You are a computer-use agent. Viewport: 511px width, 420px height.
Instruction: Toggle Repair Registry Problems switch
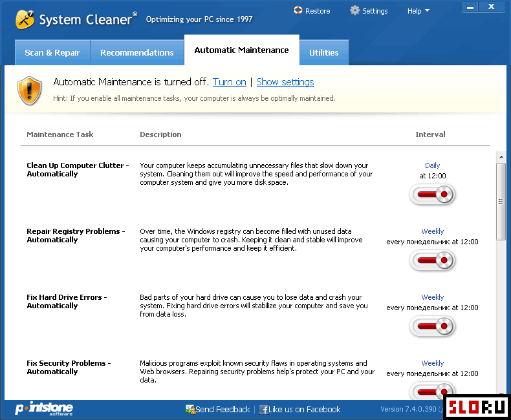(432, 260)
